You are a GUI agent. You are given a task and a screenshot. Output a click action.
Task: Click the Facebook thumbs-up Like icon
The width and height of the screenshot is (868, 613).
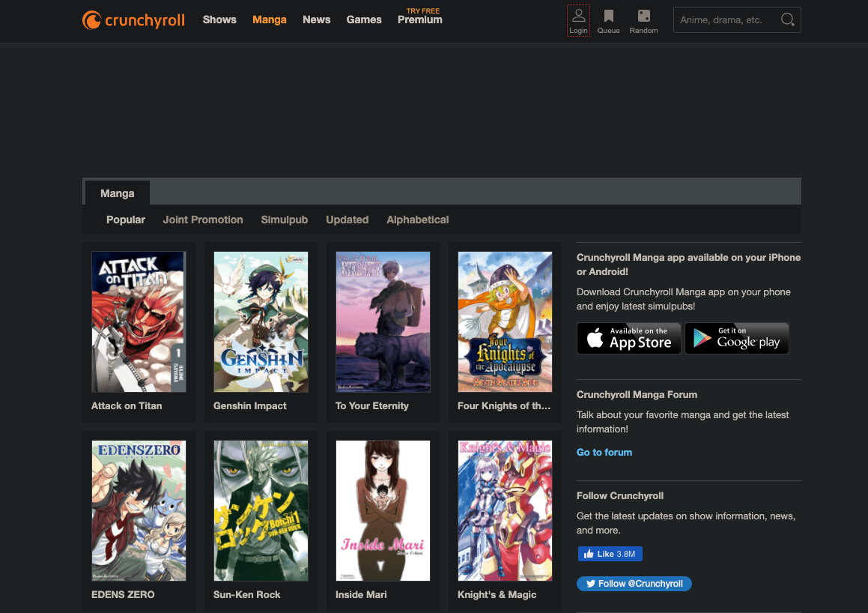(x=587, y=553)
